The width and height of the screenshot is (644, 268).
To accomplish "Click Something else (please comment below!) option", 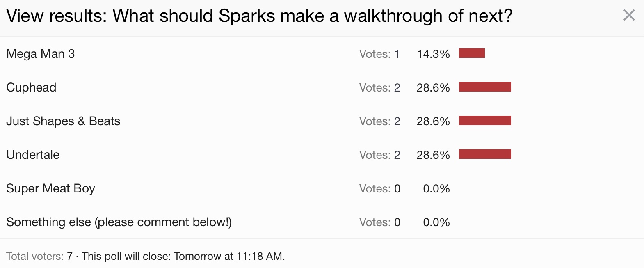I will [119, 222].
